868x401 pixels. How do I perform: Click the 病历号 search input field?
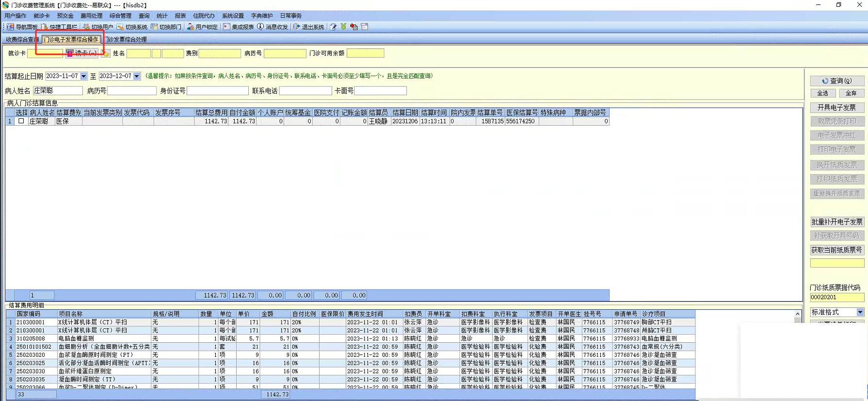pos(132,91)
